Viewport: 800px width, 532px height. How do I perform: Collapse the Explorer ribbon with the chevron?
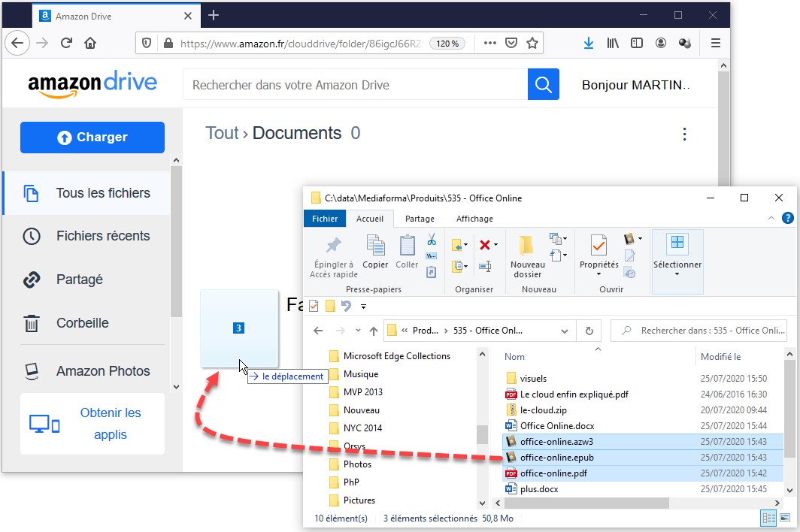pos(771,219)
